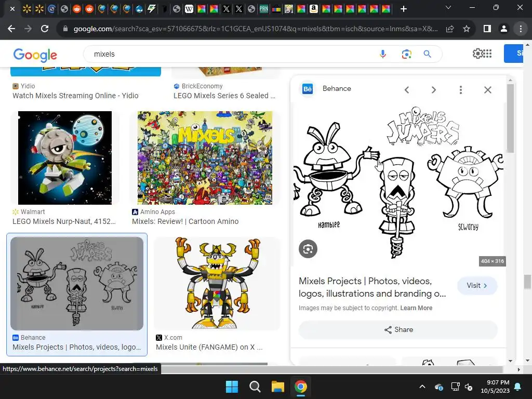This screenshot has width=532, height=399.
Task: Click the voice search microphone icon
Action: (383, 54)
